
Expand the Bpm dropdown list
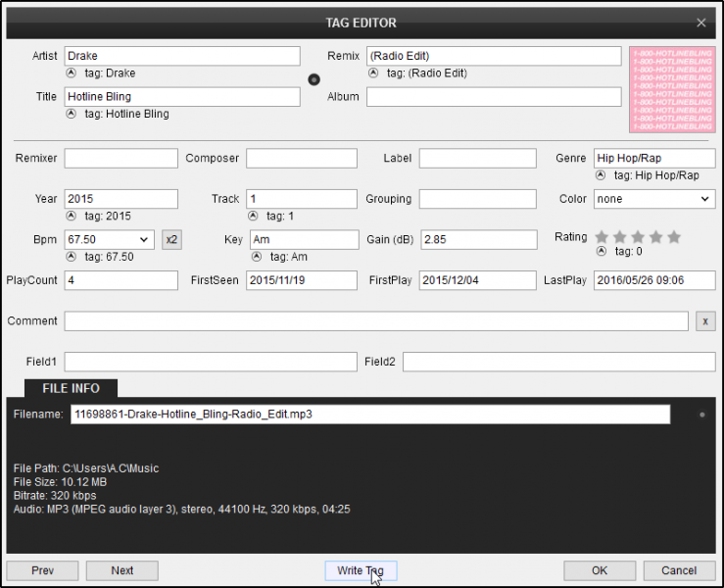coord(145,240)
